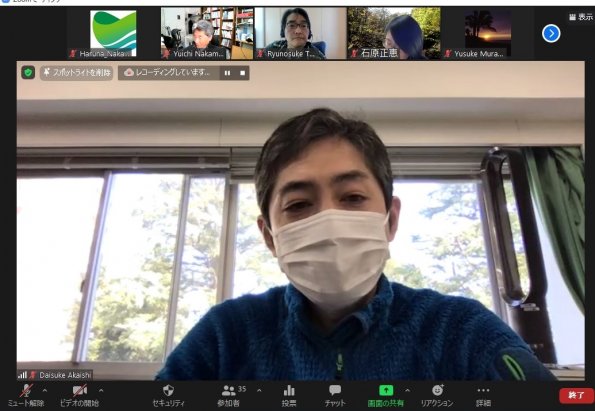Select Yuichi Nakam participant thumbnail
The height and width of the screenshot is (411, 595).
tap(207, 33)
